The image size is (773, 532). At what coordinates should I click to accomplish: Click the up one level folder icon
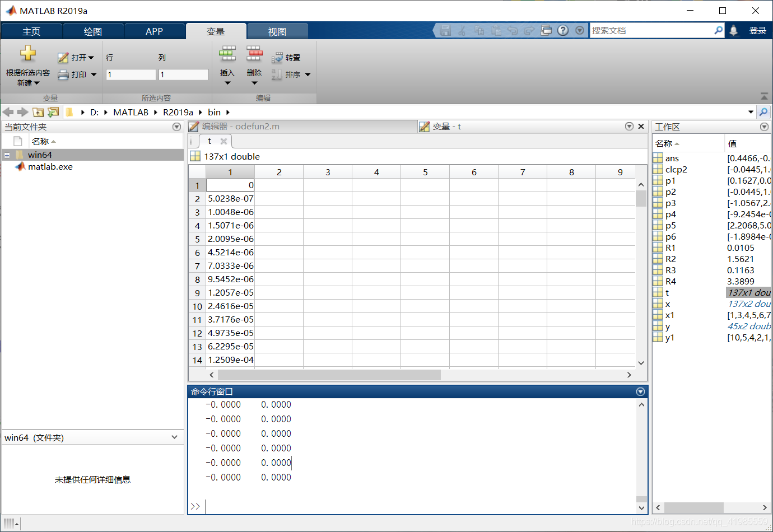click(x=38, y=112)
